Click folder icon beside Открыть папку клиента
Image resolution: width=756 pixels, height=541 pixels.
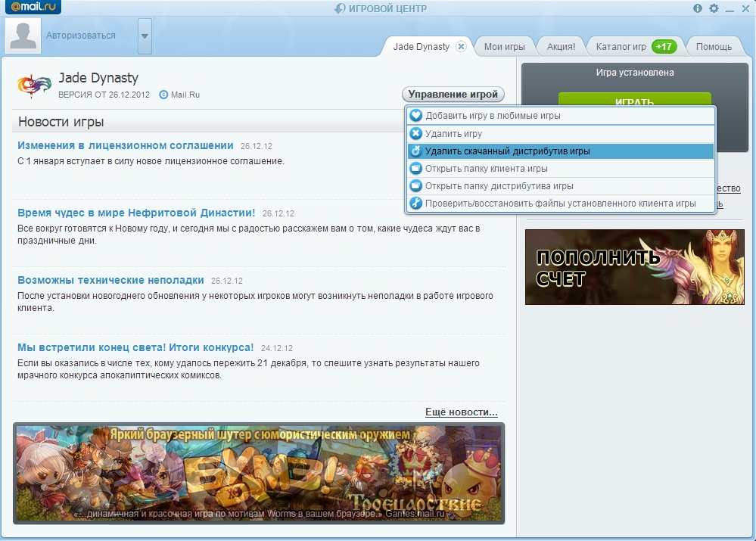pyautogui.click(x=415, y=168)
